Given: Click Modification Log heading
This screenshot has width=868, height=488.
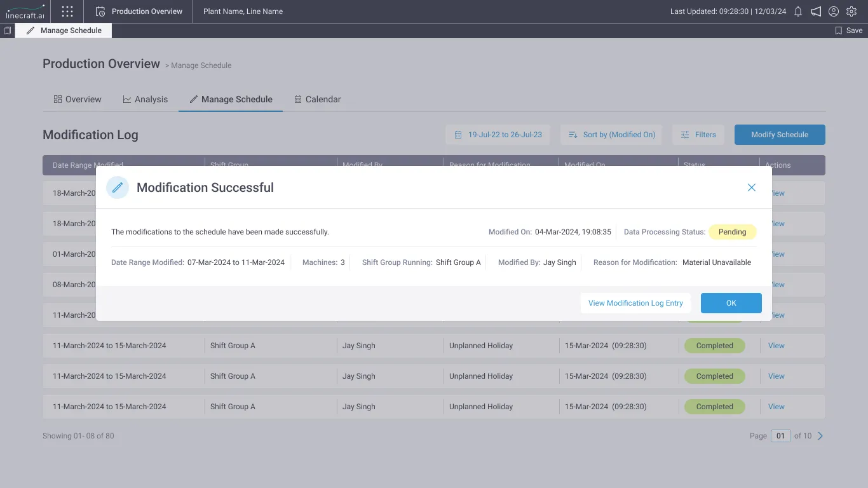Looking at the screenshot, I should click(90, 135).
